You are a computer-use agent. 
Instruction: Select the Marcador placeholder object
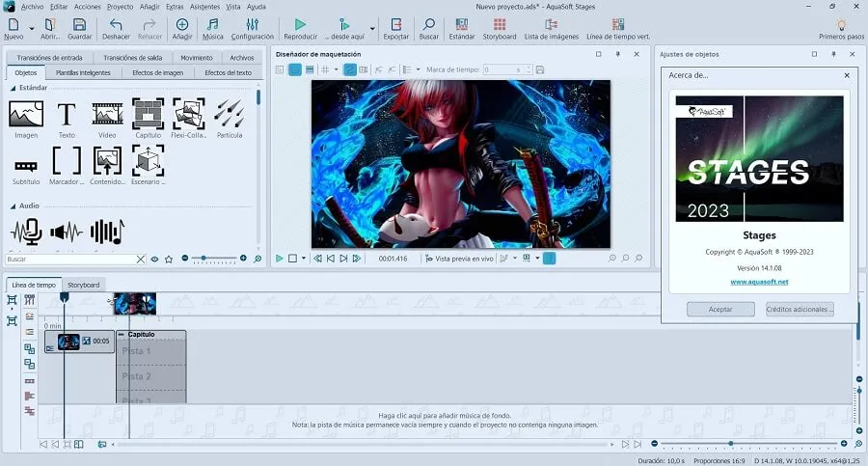(x=67, y=166)
